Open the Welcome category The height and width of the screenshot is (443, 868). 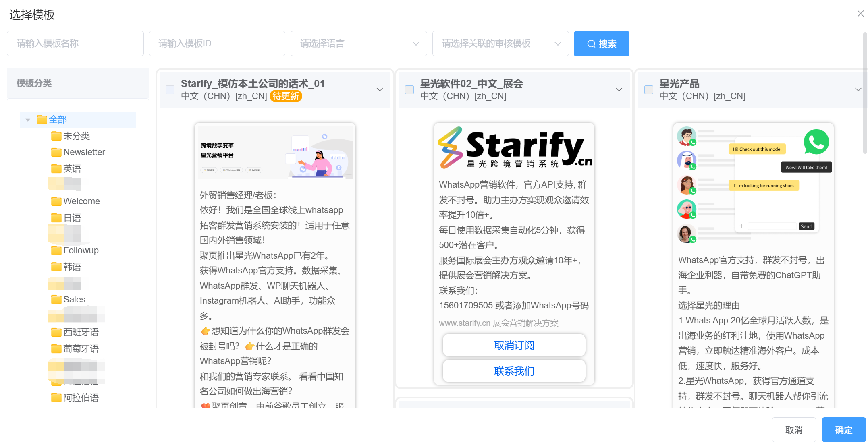(82, 201)
